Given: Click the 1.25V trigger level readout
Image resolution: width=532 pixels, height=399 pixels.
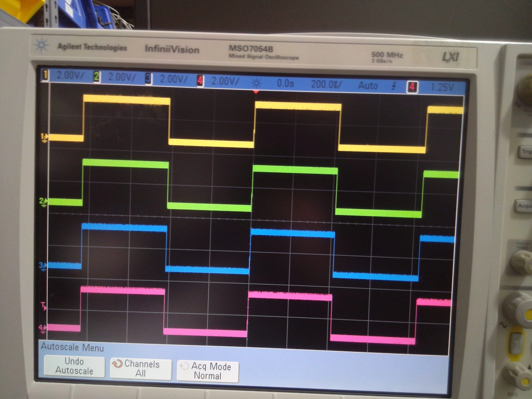Looking at the screenshot, I should (x=442, y=87).
